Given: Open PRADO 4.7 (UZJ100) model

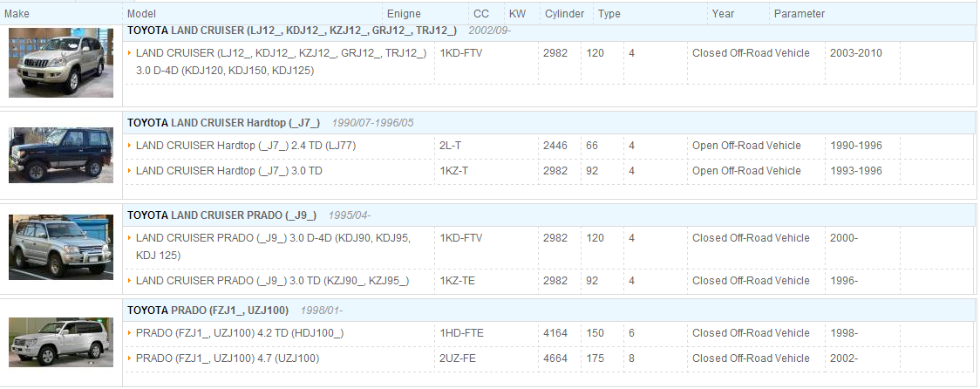Looking at the screenshot, I should tap(228, 358).
